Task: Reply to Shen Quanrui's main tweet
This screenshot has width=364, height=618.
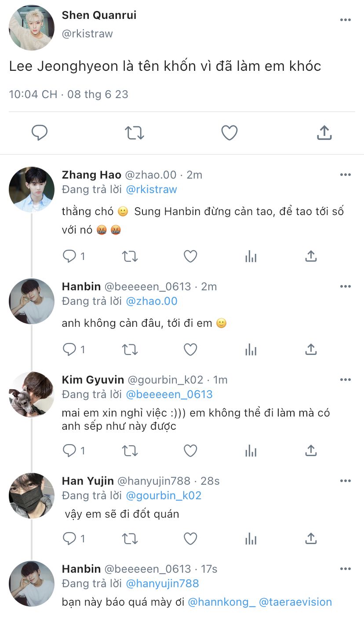Action: [40, 132]
